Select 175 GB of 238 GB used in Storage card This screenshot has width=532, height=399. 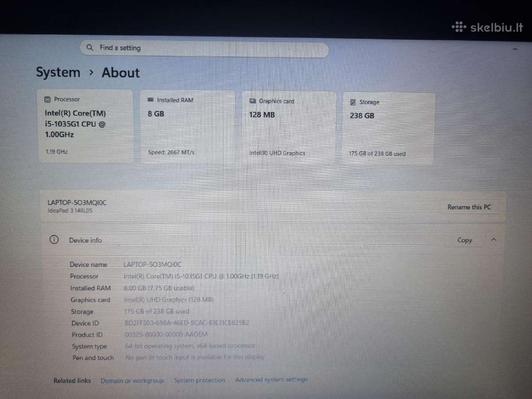(x=377, y=154)
